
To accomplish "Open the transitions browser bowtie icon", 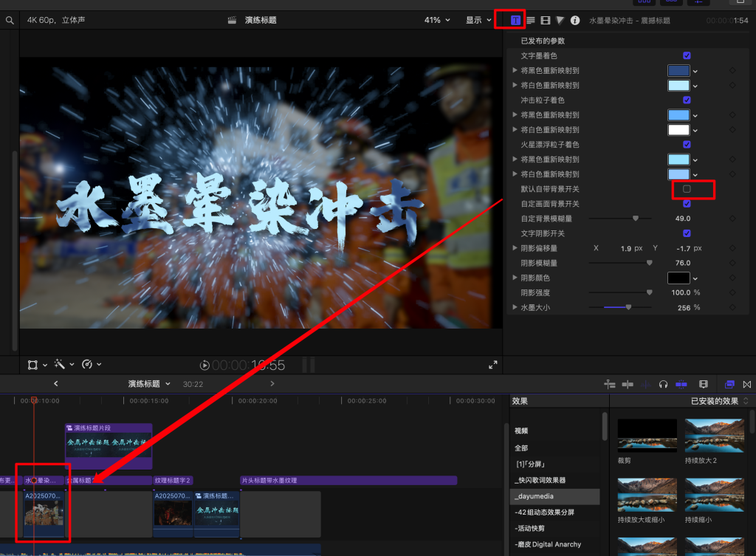I will 747,384.
